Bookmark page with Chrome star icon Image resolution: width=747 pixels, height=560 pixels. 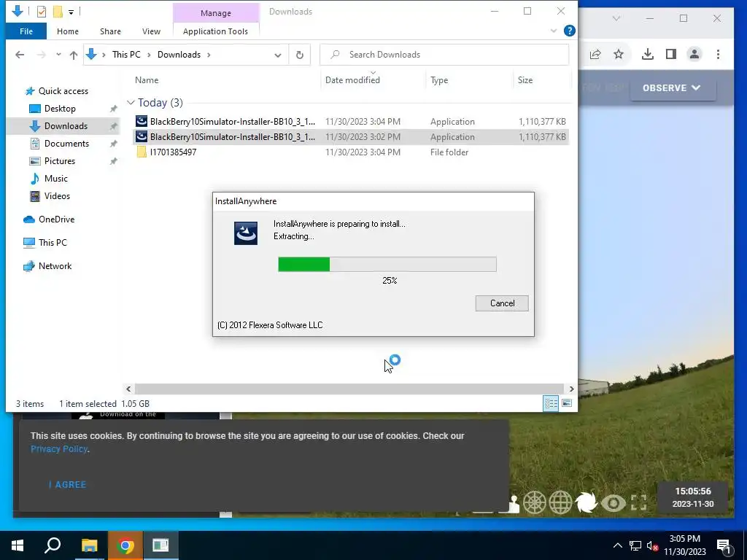(619, 54)
